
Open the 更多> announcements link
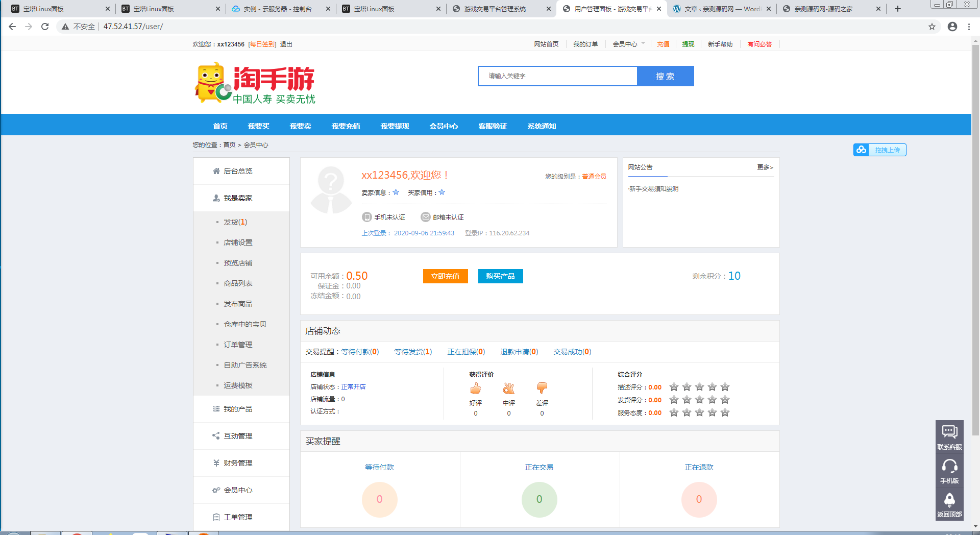tap(765, 167)
